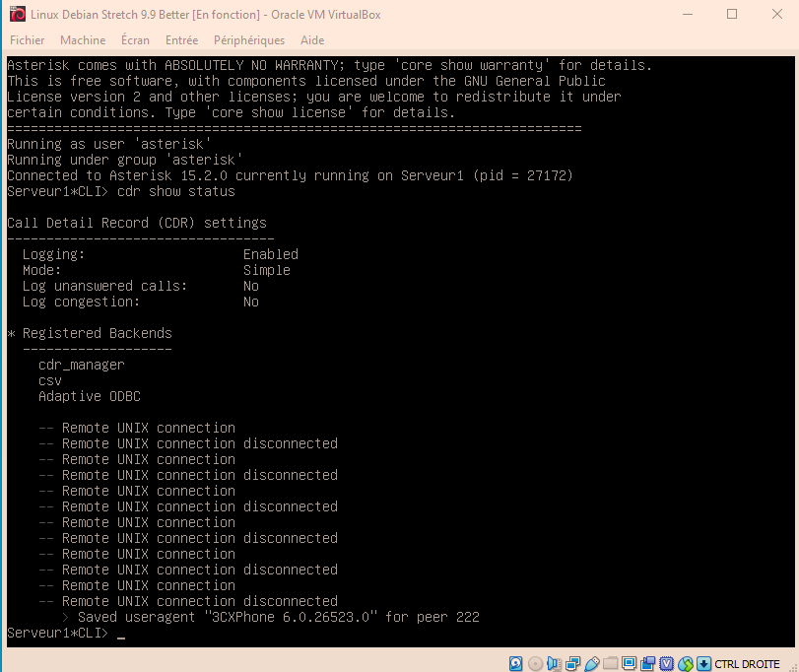This screenshot has width=799, height=672.
Task: Click the 'cdr show status' command text
Action: point(176,191)
